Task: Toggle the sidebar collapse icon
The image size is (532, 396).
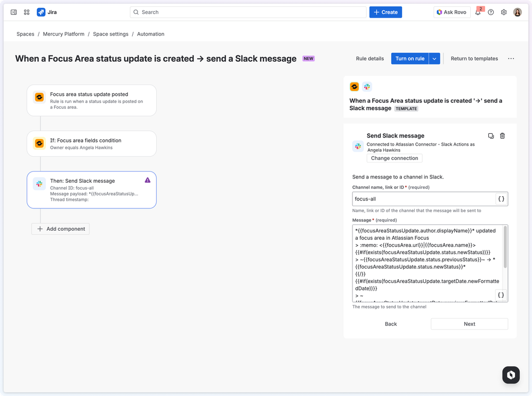Action: coord(13,12)
